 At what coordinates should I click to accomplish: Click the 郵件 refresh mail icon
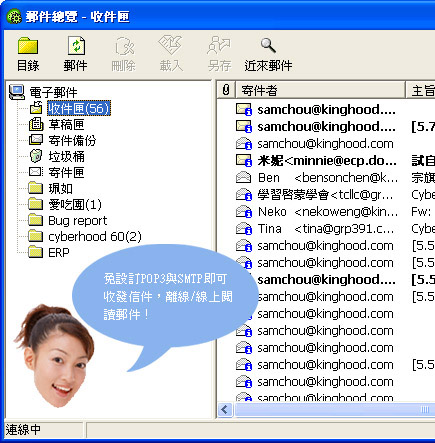pyautogui.click(x=76, y=46)
